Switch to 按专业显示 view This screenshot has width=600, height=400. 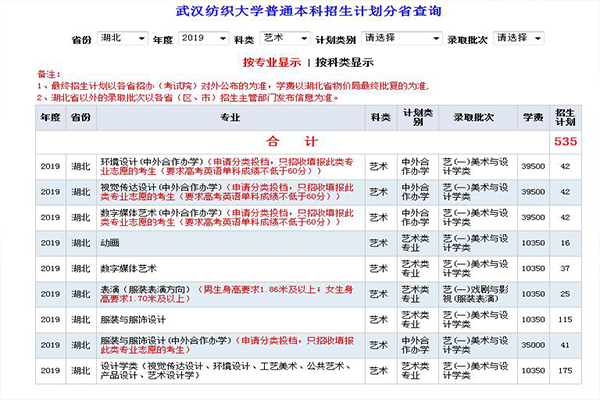(272, 62)
